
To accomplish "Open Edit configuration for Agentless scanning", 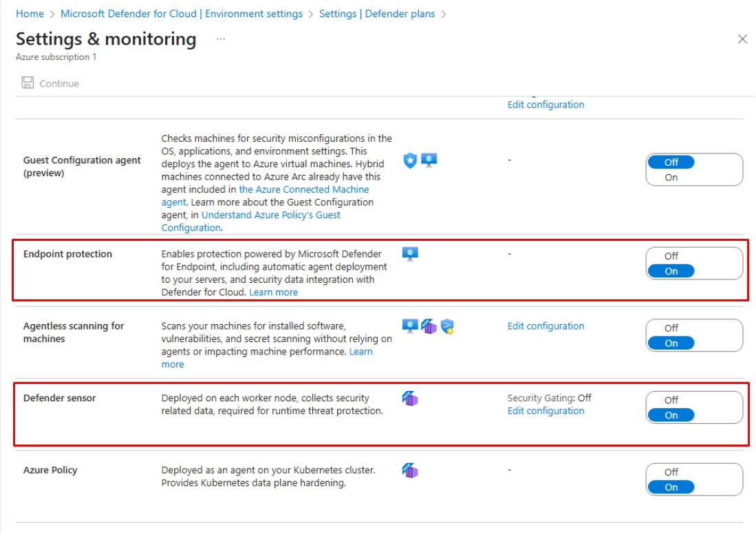I will 546,326.
